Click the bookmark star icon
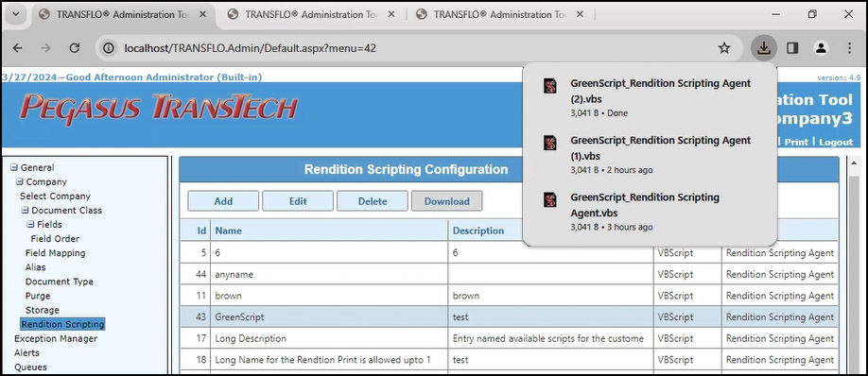 (x=724, y=48)
